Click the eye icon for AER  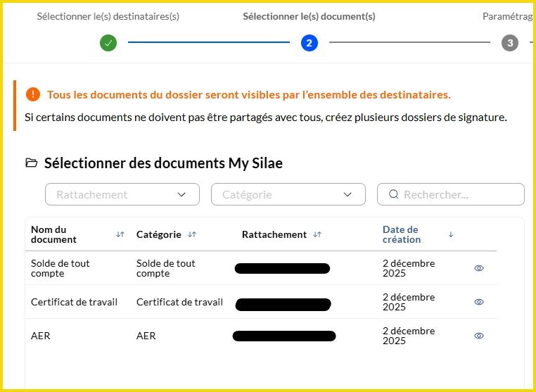(x=479, y=336)
